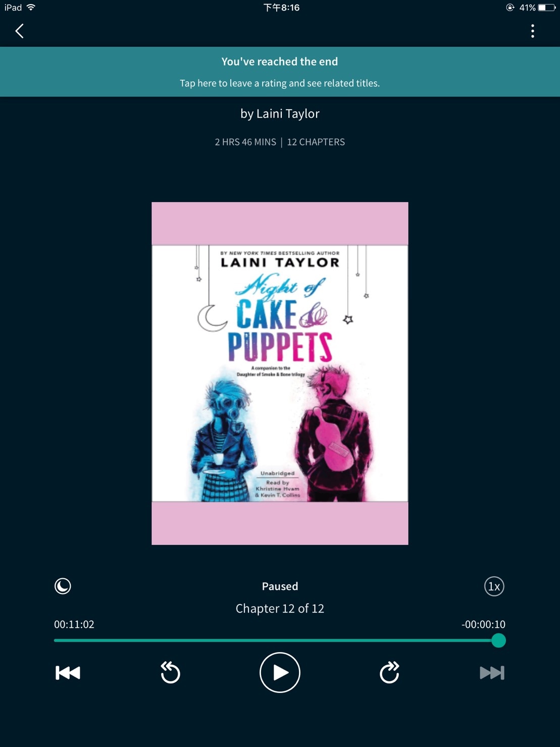Tap the back arrow icon

[x=20, y=31]
